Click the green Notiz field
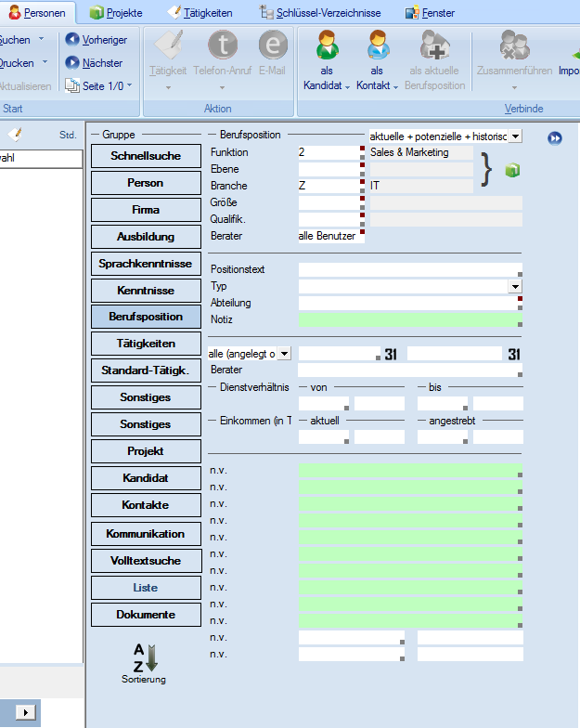The width and height of the screenshot is (580, 728). 406,319
